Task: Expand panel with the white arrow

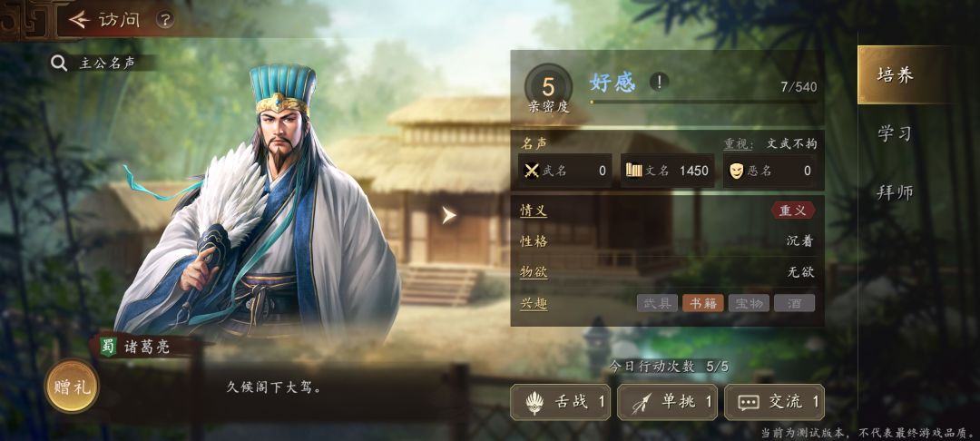Action: coord(449,215)
